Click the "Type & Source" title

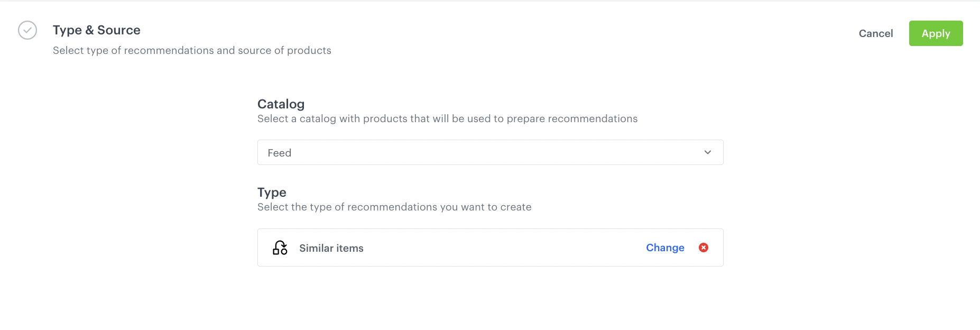pos(96,30)
